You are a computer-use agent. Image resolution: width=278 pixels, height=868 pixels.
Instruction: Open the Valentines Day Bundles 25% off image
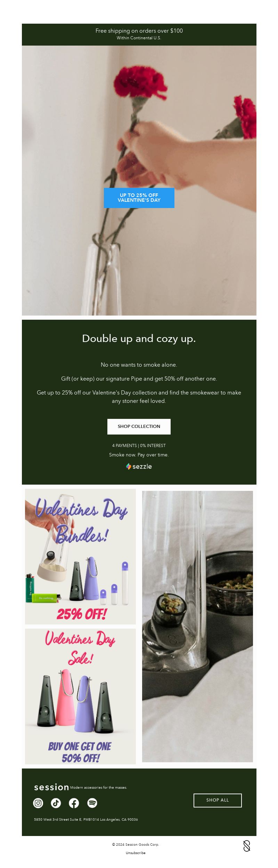point(80,556)
